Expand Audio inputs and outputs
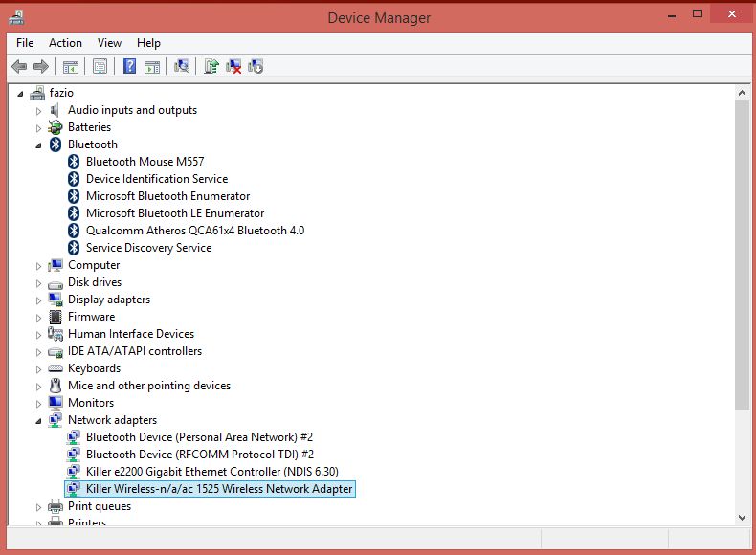The image size is (756, 555). pos(38,111)
